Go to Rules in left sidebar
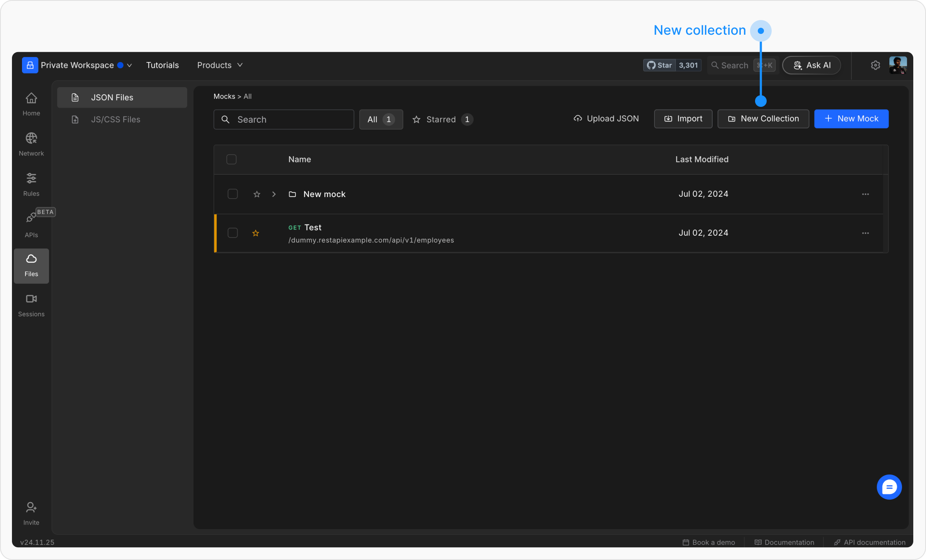This screenshot has height=560, width=926. pyautogui.click(x=31, y=184)
